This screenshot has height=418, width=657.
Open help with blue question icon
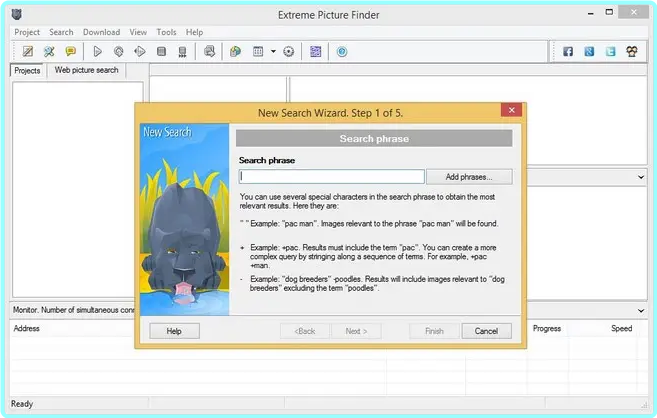[x=342, y=52]
